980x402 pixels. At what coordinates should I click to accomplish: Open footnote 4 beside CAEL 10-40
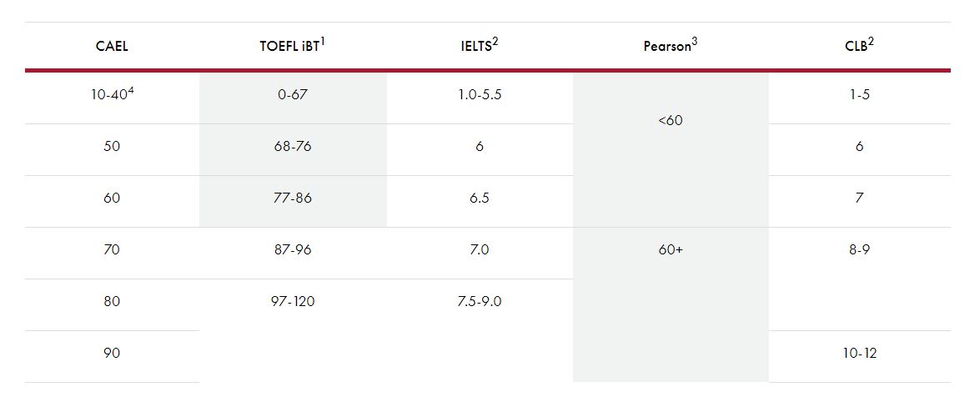pos(131,90)
